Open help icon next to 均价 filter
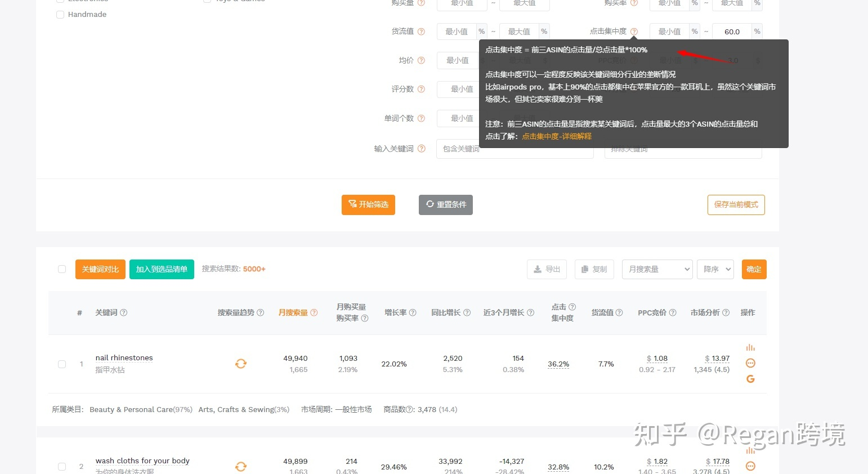Image resolution: width=868 pixels, height=474 pixels. coord(421,60)
